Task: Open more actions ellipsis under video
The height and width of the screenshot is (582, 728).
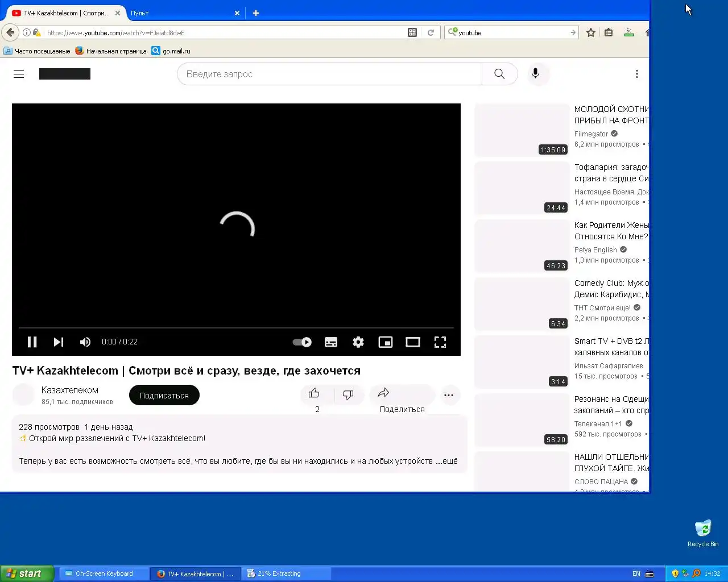Action: coord(449,395)
